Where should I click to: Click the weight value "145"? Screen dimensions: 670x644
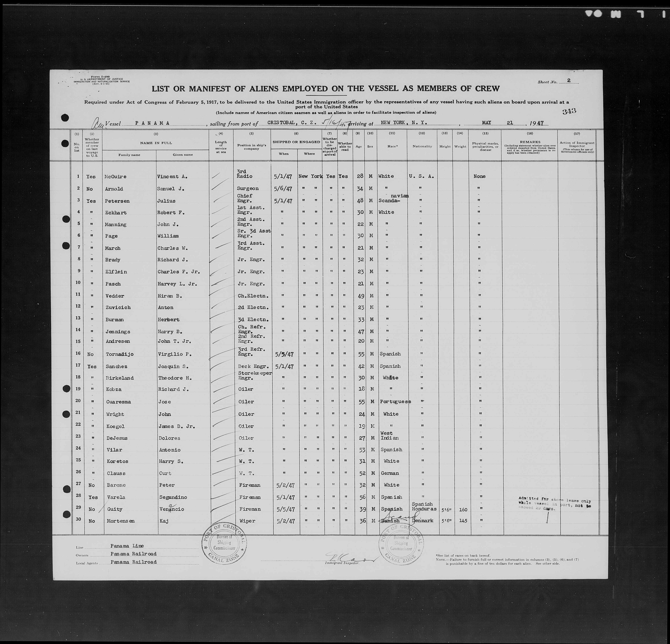463,521
